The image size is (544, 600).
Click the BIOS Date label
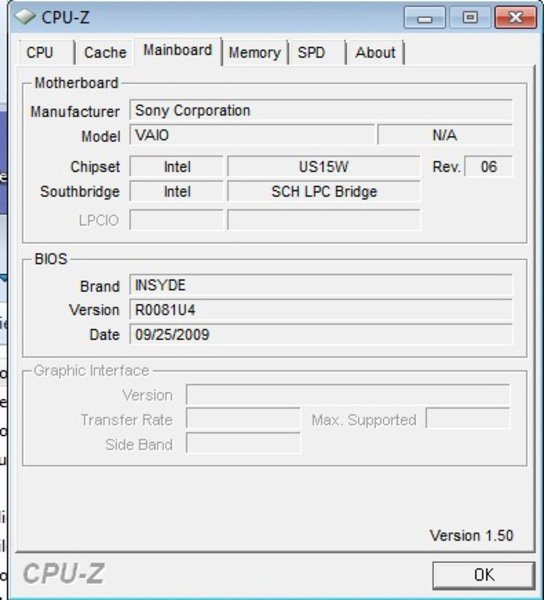point(104,335)
